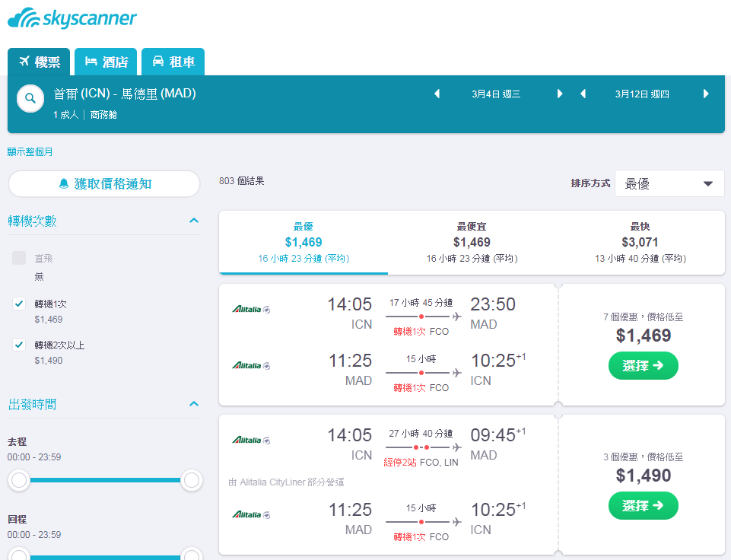This screenshot has height=560, width=731.
Task: Collapse the 出發時間 filter section
Action: coord(194,404)
